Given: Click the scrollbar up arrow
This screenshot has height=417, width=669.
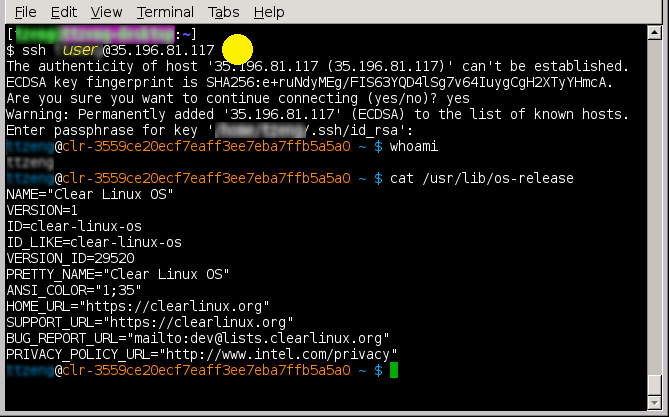Looking at the screenshot, I should tap(654, 33).
